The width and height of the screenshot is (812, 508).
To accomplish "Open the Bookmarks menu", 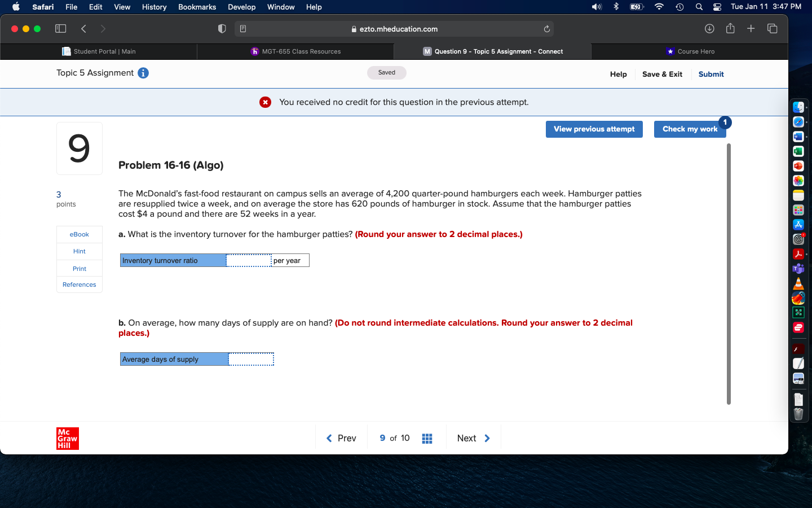I will coord(197,7).
